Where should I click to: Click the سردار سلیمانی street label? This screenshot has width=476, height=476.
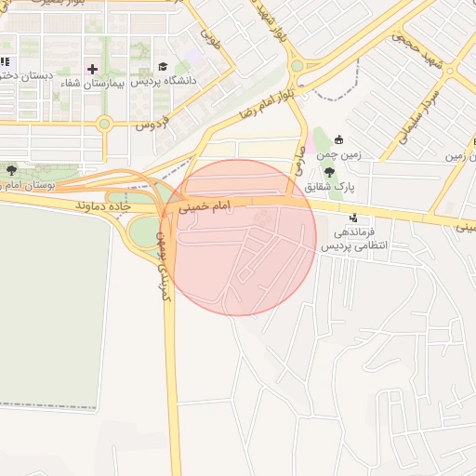pos(419,118)
